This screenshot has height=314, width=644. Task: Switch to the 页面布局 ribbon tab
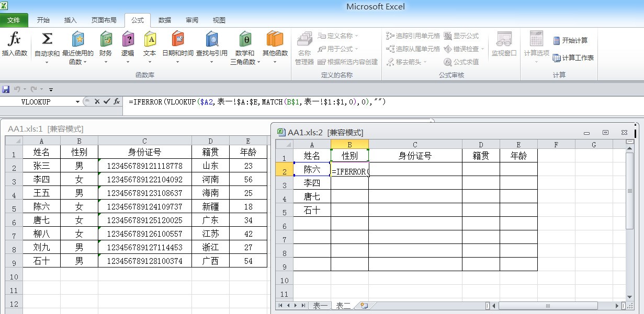pos(104,20)
